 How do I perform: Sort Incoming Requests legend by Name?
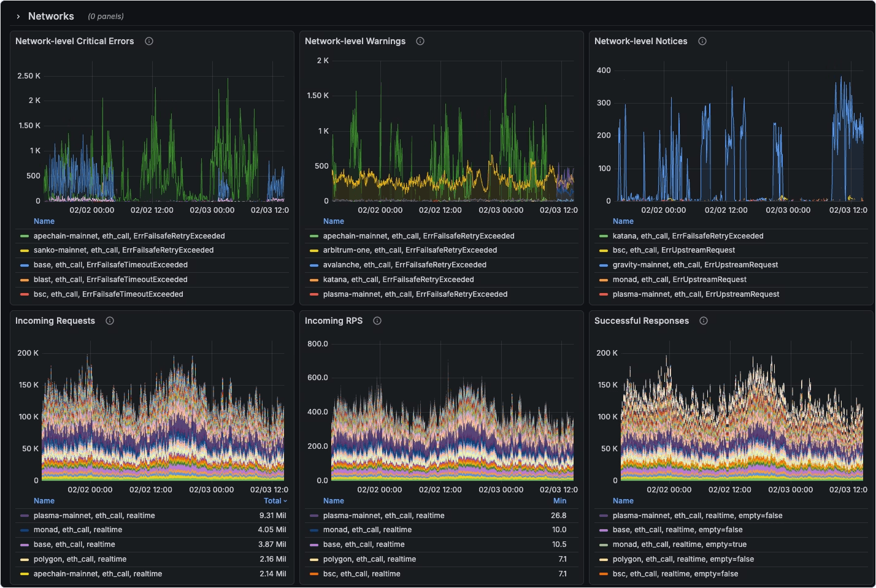44,500
